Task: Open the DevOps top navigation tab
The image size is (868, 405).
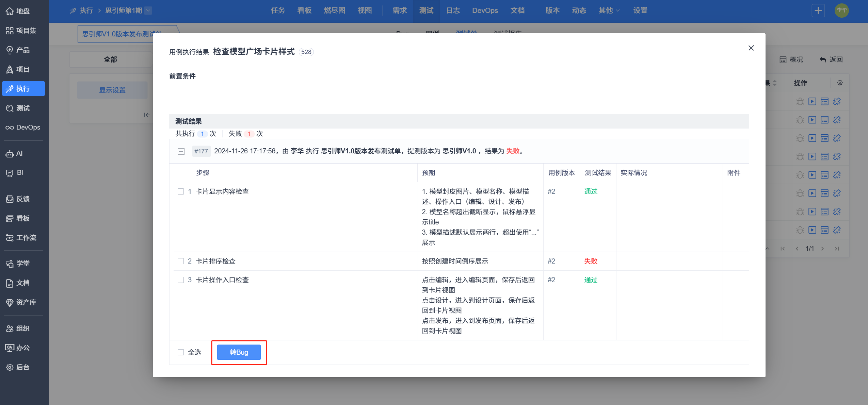Action: 485,11
